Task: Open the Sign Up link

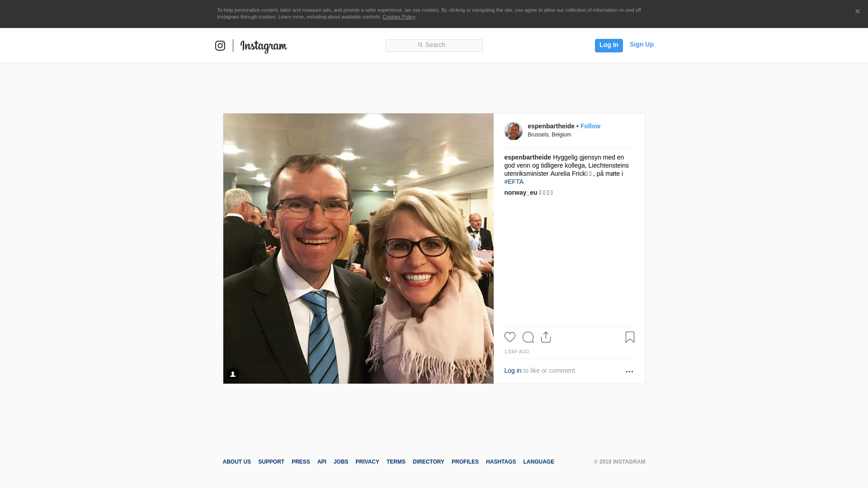Action: click(642, 44)
